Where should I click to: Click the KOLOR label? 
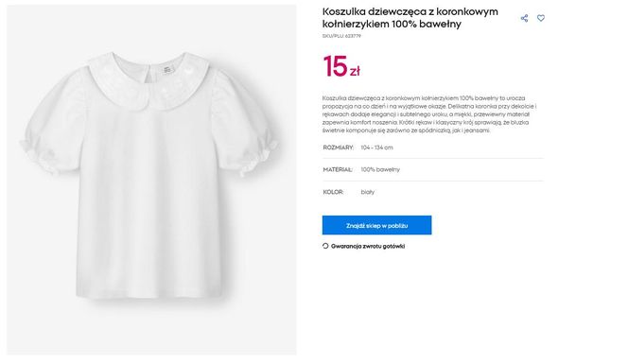click(x=333, y=192)
